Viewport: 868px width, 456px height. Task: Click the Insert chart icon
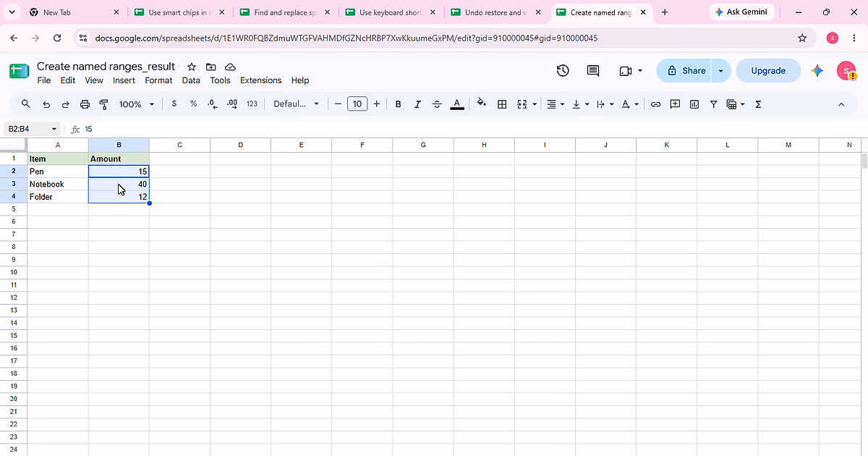[x=694, y=104]
